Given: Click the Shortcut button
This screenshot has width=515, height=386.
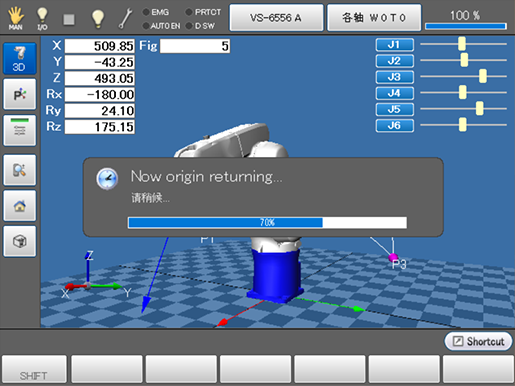Looking at the screenshot, I should pyautogui.click(x=478, y=341).
